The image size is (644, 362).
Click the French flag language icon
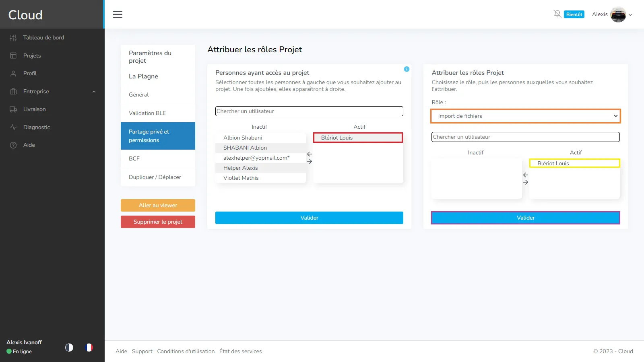[89, 347]
